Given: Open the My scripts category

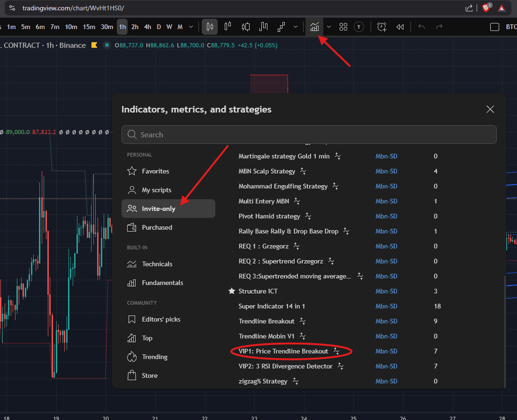Looking at the screenshot, I should [x=168, y=190].
